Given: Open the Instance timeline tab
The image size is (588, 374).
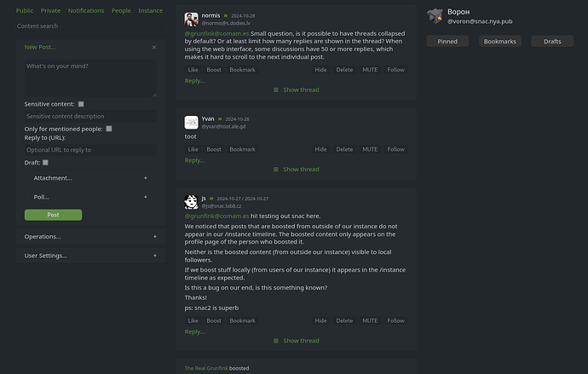Looking at the screenshot, I should (151, 11).
